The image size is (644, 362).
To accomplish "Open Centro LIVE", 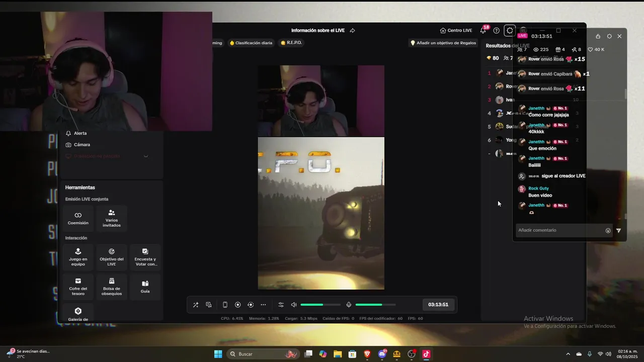I will tap(456, 31).
